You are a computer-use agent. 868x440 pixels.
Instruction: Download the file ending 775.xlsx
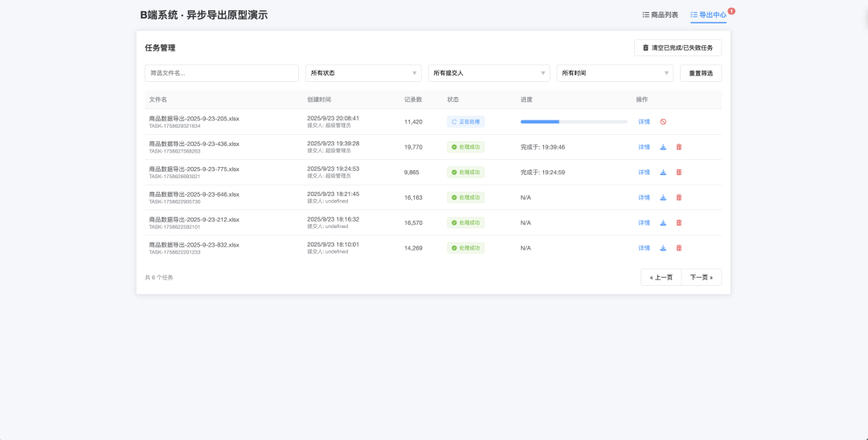pos(663,173)
